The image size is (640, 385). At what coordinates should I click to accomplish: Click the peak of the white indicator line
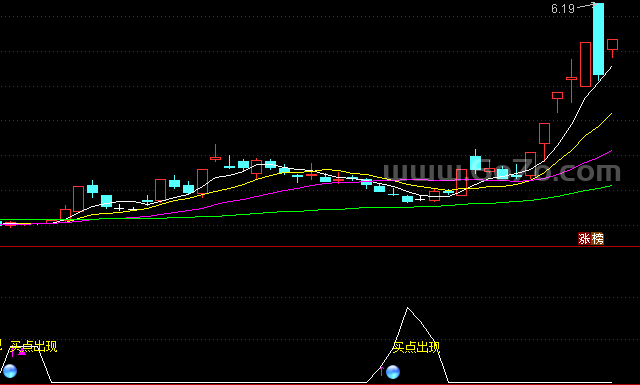pyautogui.click(x=407, y=308)
